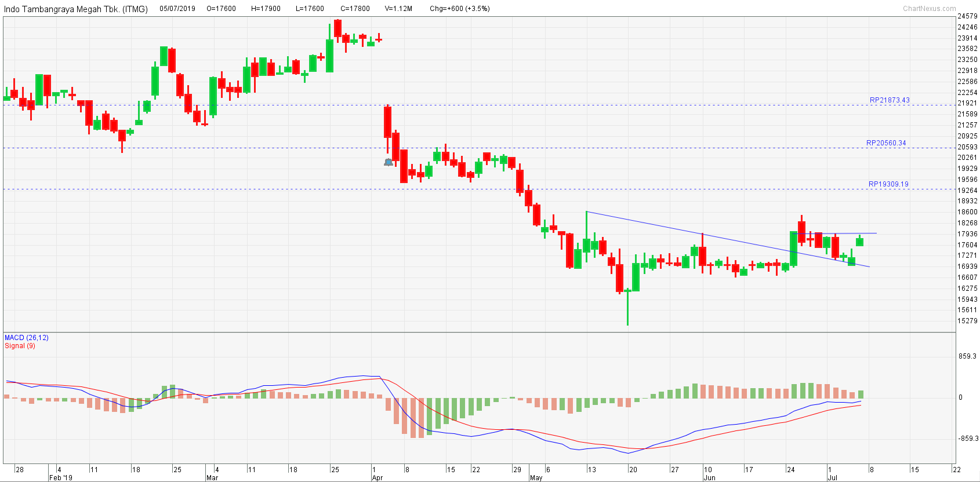Viewport: 980px width, 482px height.
Task: Click the bell event marker on the chart
Action: (x=389, y=163)
